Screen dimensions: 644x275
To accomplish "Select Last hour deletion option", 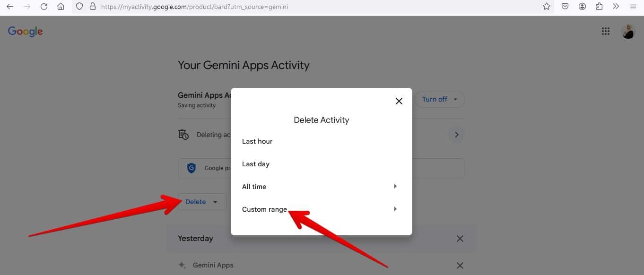I will 257,141.
